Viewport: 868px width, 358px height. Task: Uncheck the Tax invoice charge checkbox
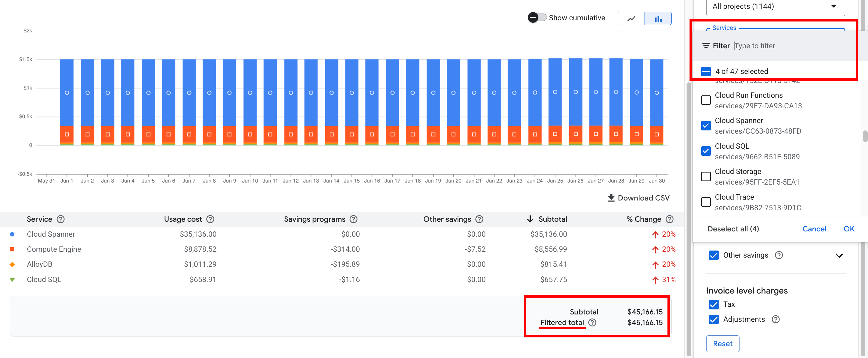(713, 304)
